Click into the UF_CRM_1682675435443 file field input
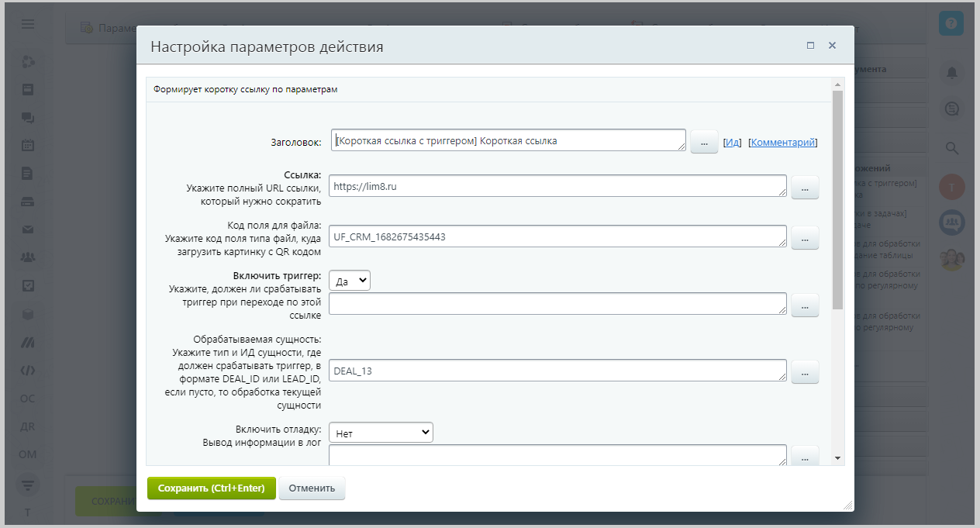 557,237
